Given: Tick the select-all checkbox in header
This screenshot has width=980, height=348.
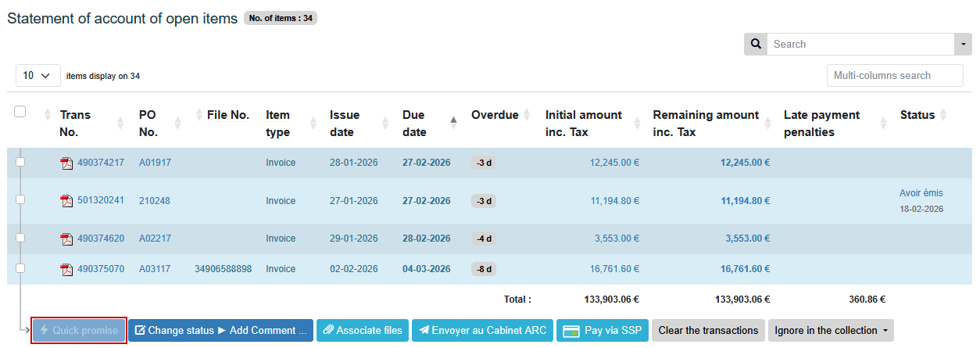Looking at the screenshot, I should coord(20,112).
